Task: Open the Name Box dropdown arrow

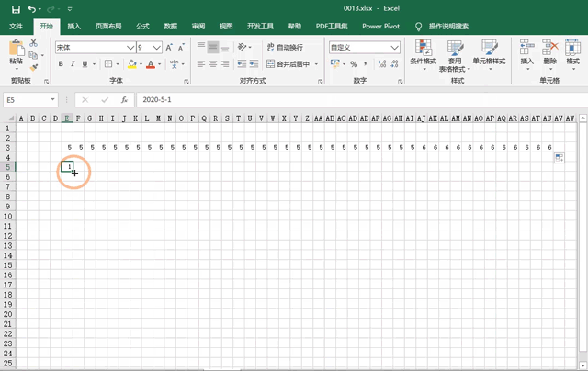Action: (53, 100)
